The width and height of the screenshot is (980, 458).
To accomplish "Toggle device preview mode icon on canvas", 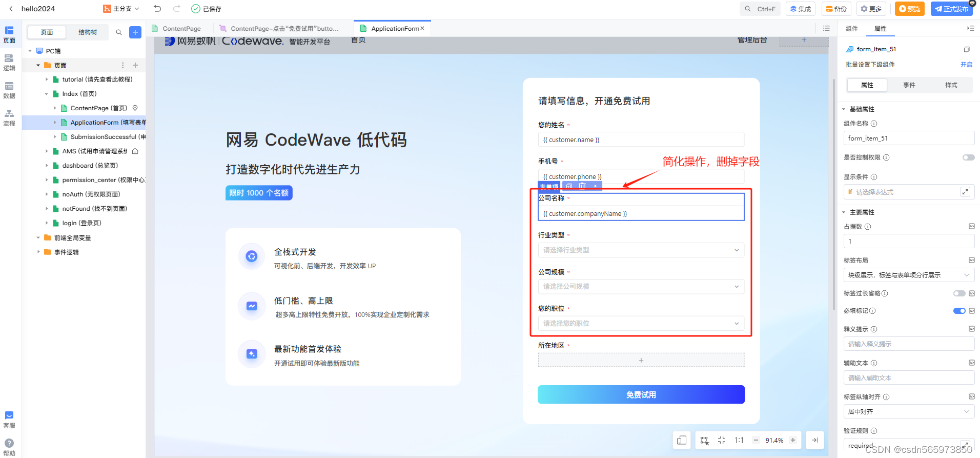I will pyautogui.click(x=682, y=440).
